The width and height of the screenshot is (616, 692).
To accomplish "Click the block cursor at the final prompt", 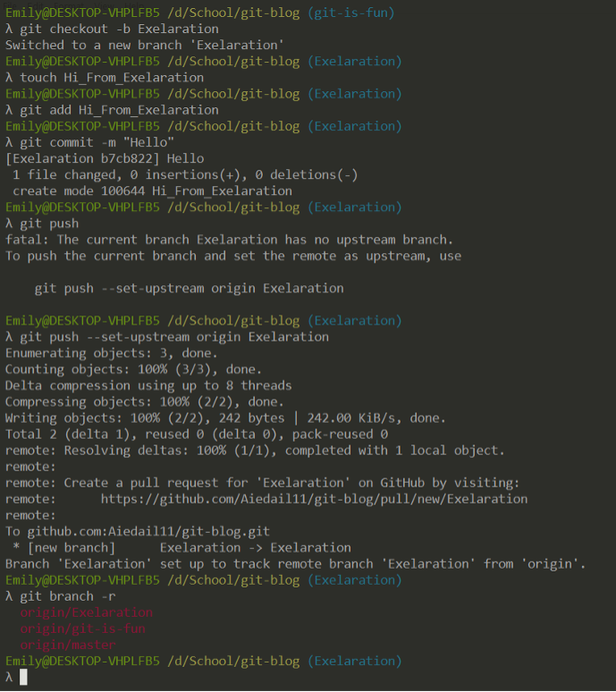I will tap(23, 677).
